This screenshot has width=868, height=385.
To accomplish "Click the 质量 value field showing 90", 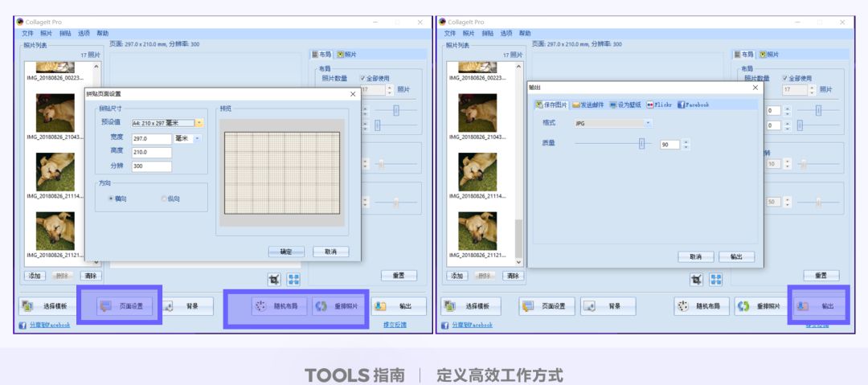I will pos(669,145).
